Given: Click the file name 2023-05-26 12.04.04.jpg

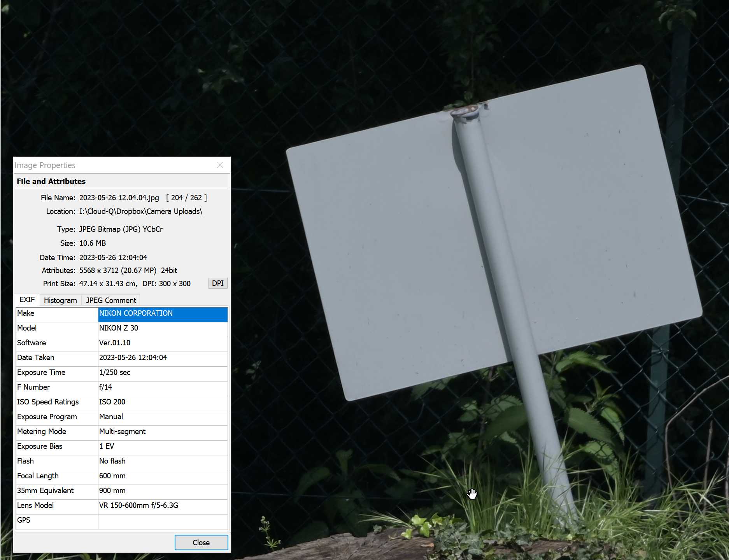Looking at the screenshot, I should point(119,198).
